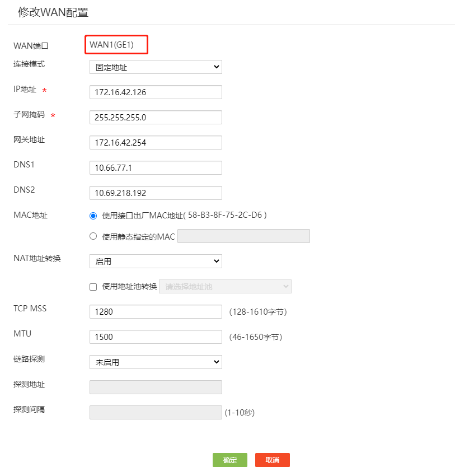Click the 网关地址 field with 172.16.42.254
Image resolution: width=455 pixels, height=476 pixels.
click(156, 142)
